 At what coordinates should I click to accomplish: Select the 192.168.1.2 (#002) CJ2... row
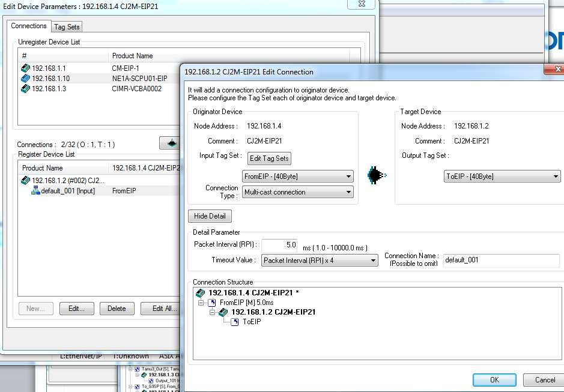(100, 180)
